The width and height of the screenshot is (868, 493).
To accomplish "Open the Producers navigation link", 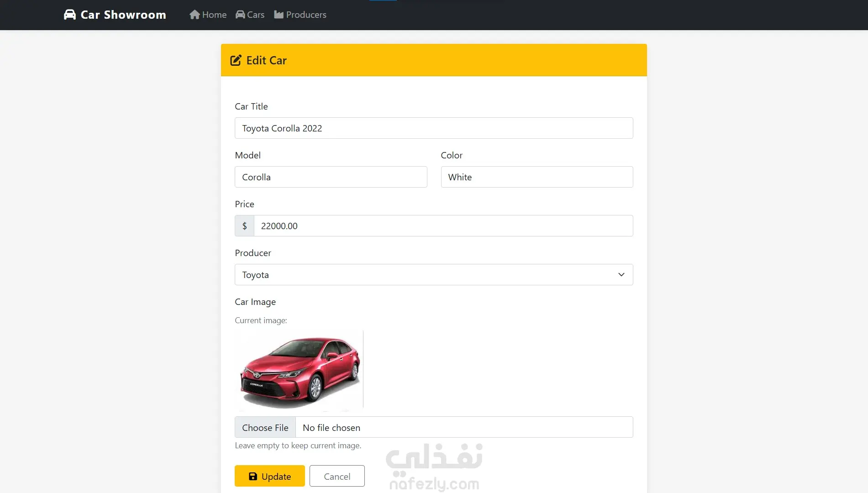I will (x=300, y=15).
